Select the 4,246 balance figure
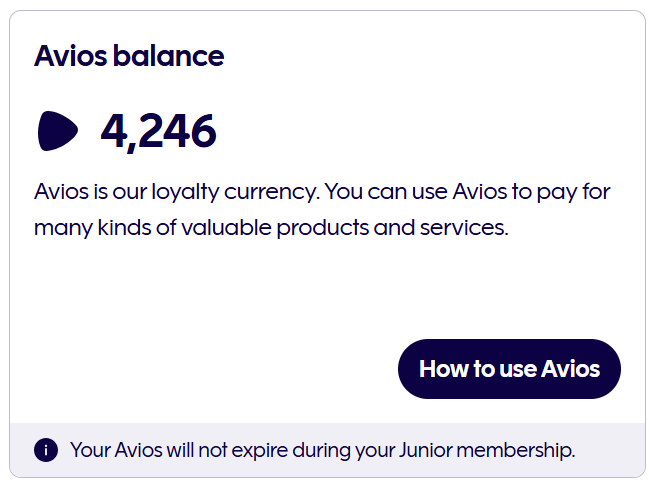 point(158,132)
